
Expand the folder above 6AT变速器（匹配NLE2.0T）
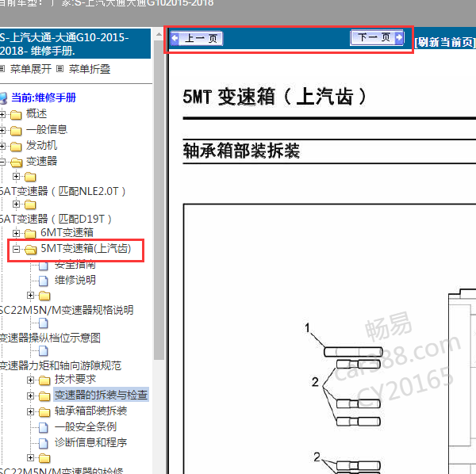click(16, 176)
